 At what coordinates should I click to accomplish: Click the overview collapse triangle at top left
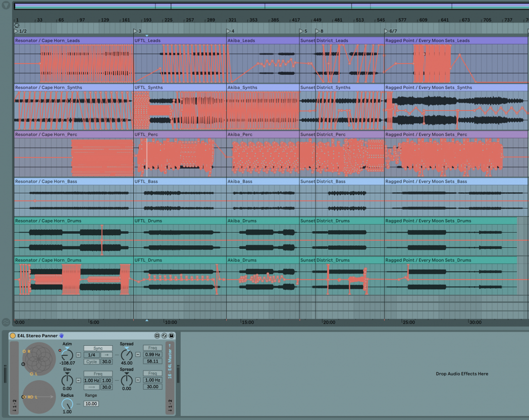click(x=6, y=6)
